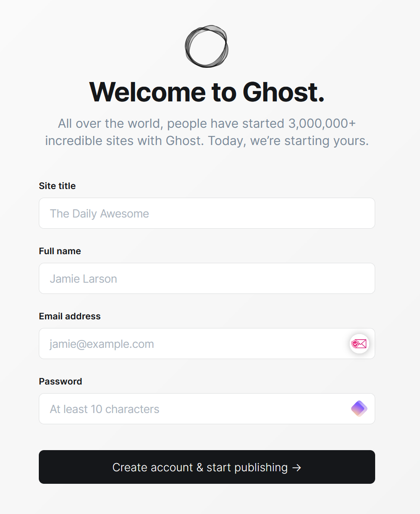Click the email shield icon in Email field
The height and width of the screenshot is (514, 420).
(359, 344)
